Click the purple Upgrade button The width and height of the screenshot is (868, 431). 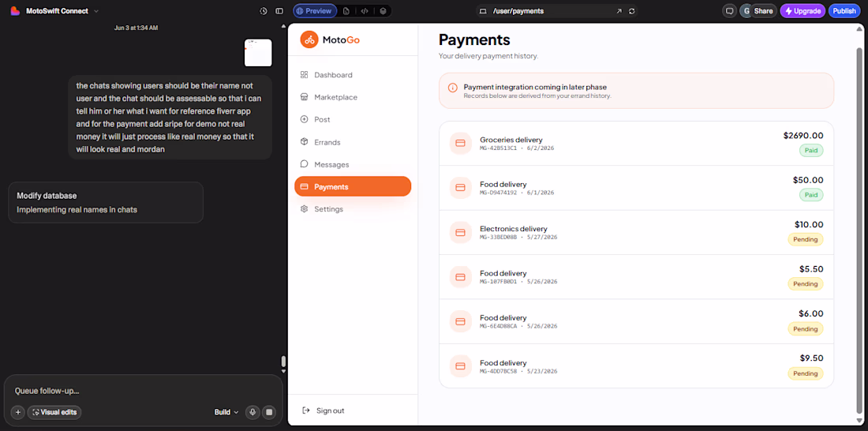pos(803,11)
